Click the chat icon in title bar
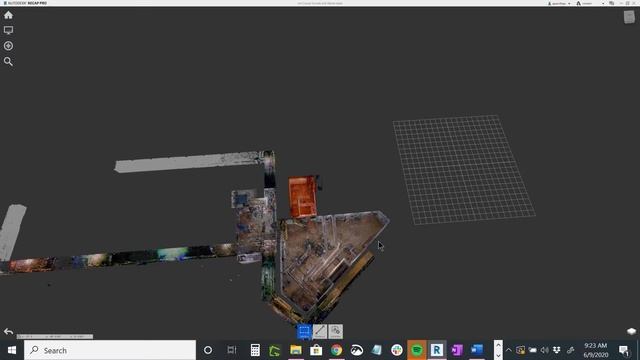Viewport: 640px width, 360px height. [x=611, y=3]
